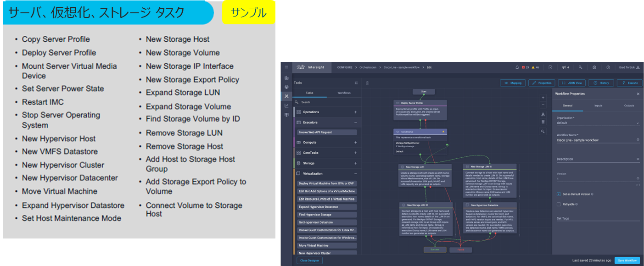Viewport: 644px width, 266px height.
Task: Open the settings gear icon
Action: [594, 67]
